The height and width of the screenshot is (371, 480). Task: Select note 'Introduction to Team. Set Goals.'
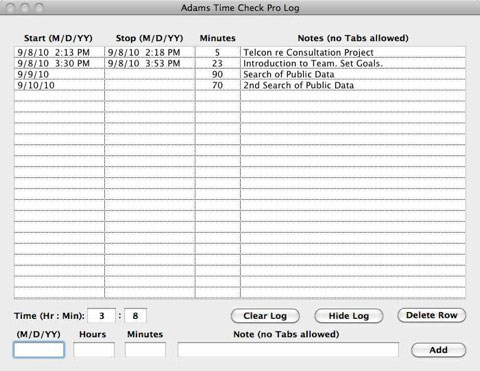click(x=353, y=63)
